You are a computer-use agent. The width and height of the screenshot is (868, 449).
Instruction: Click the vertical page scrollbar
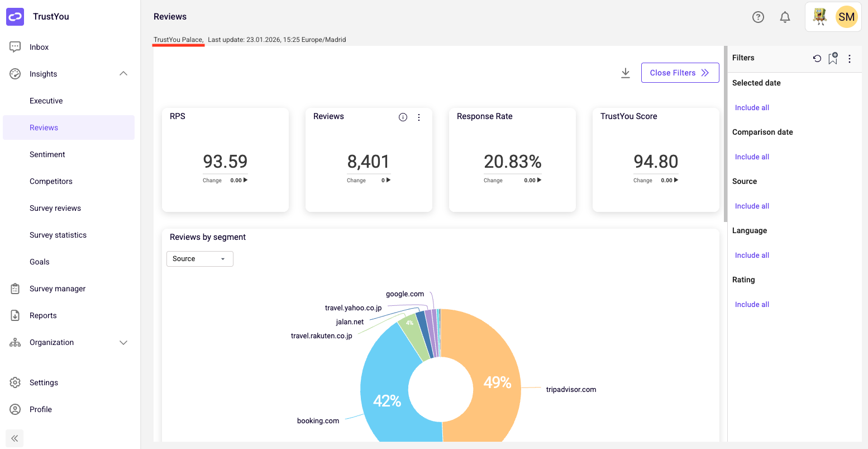click(x=725, y=134)
